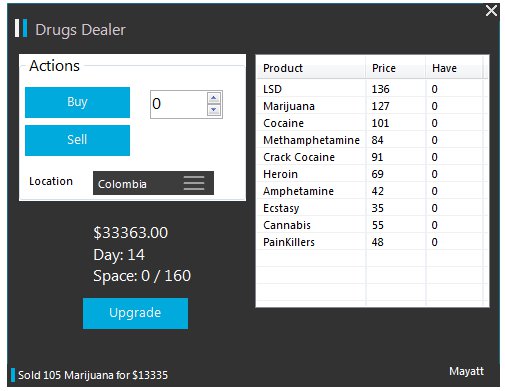Click the Day: 14 label
This screenshot has width=505, height=391.
click(x=119, y=255)
